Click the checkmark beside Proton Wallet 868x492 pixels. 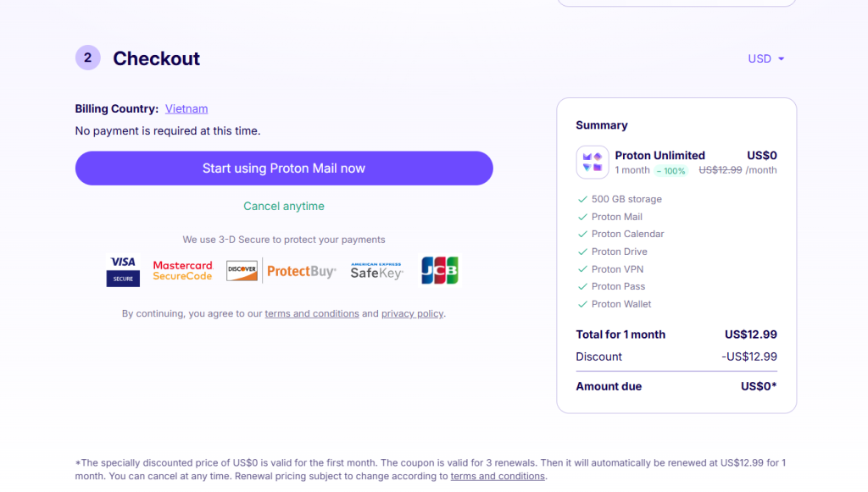(x=582, y=304)
